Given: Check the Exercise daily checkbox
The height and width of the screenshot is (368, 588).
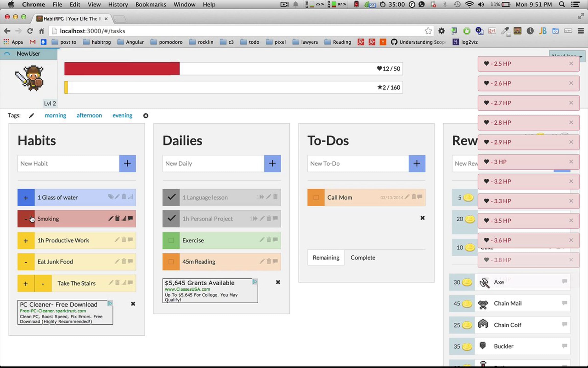Looking at the screenshot, I should coord(171,240).
